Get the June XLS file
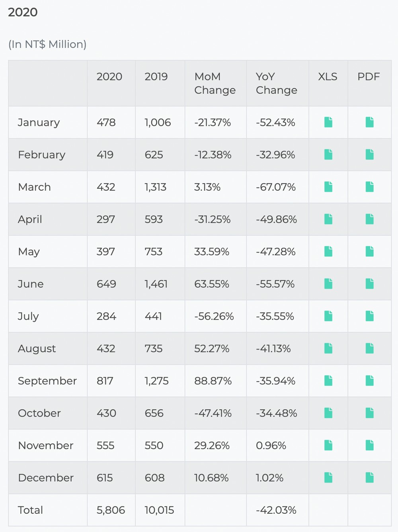This screenshot has height=532, width=398. [x=328, y=284]
